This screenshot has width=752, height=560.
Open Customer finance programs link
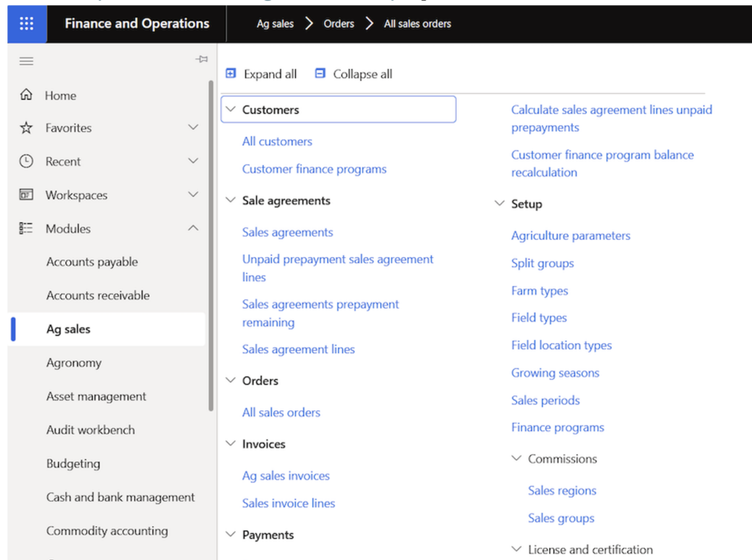pos(314,170)
